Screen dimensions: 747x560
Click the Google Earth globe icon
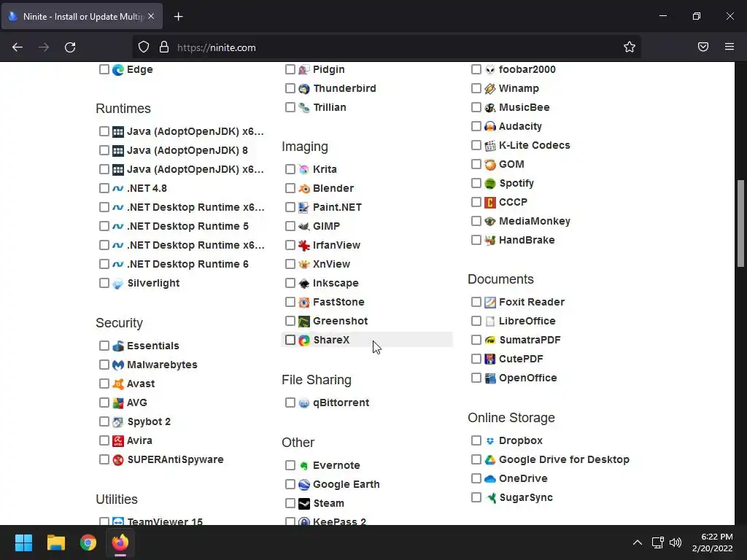click(x=304, y=485)
